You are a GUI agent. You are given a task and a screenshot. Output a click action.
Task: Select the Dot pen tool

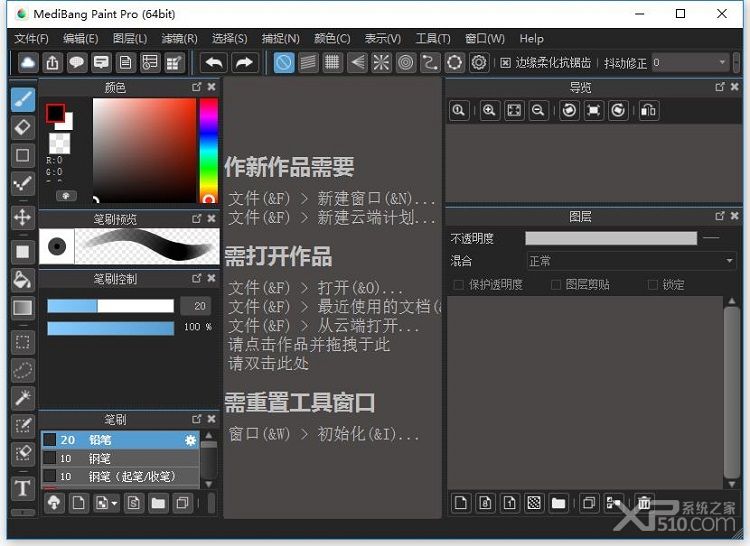click(x=23, y=183)
